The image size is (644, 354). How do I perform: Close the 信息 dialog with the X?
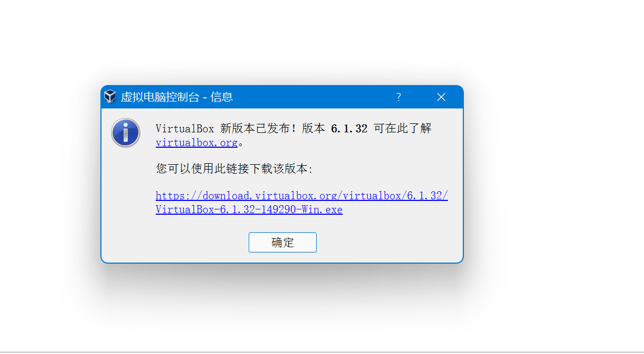tap(441, 97)
